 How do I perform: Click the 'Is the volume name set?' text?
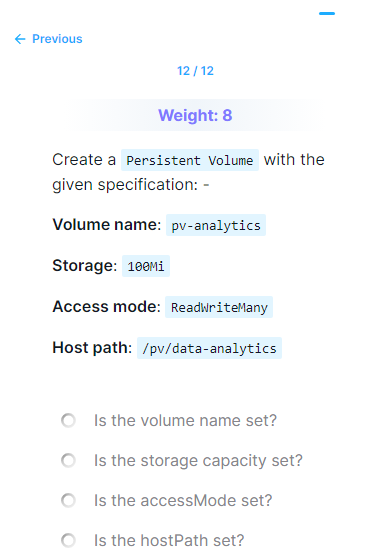pyautogui.click(x=185, y=420)
